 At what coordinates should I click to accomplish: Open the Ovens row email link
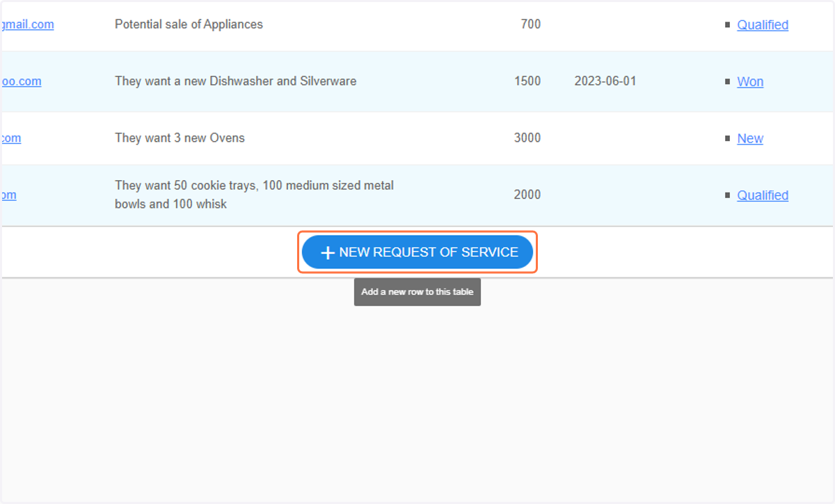pos(11,138)
